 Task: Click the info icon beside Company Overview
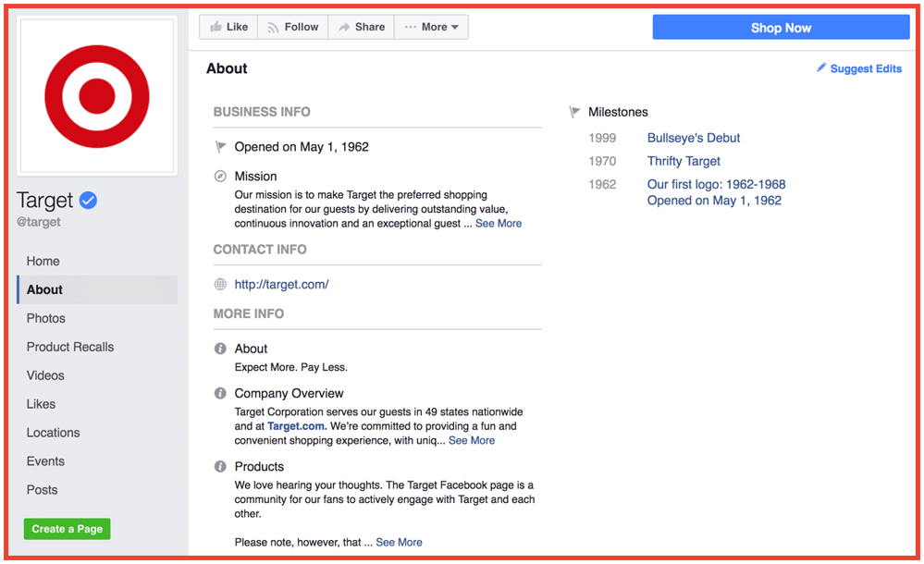[x=220, y=393]
